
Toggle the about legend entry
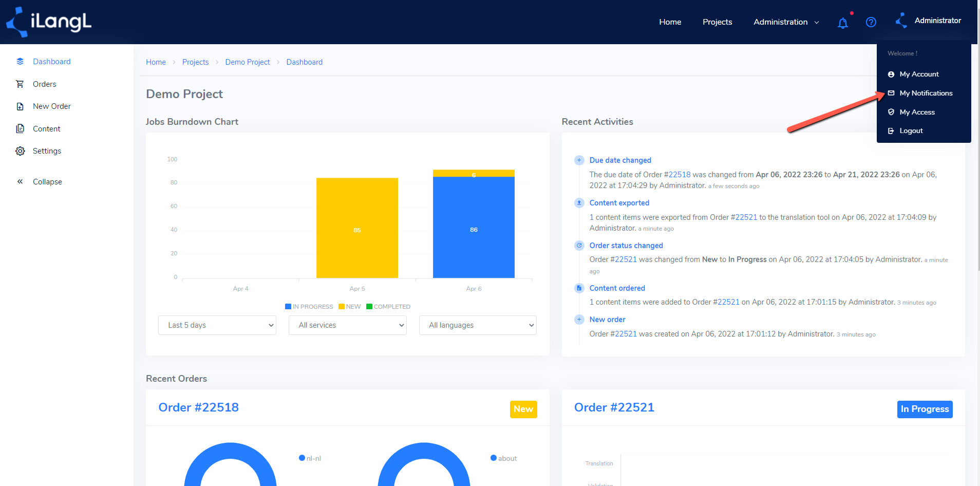(503, 458)
